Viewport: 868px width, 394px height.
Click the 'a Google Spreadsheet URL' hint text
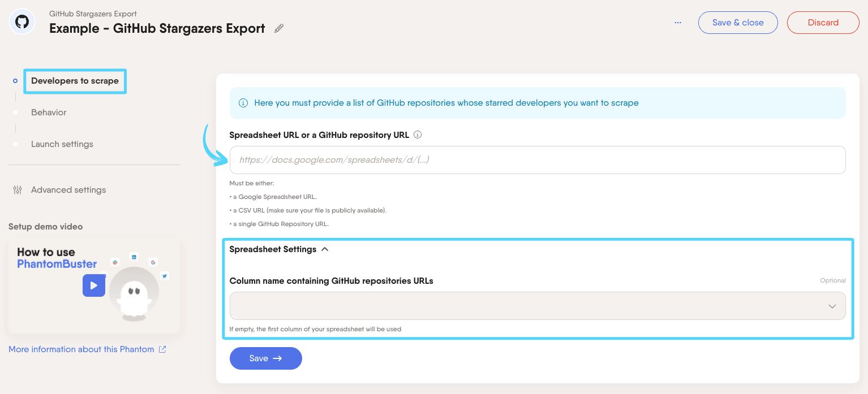pos(273,197)
